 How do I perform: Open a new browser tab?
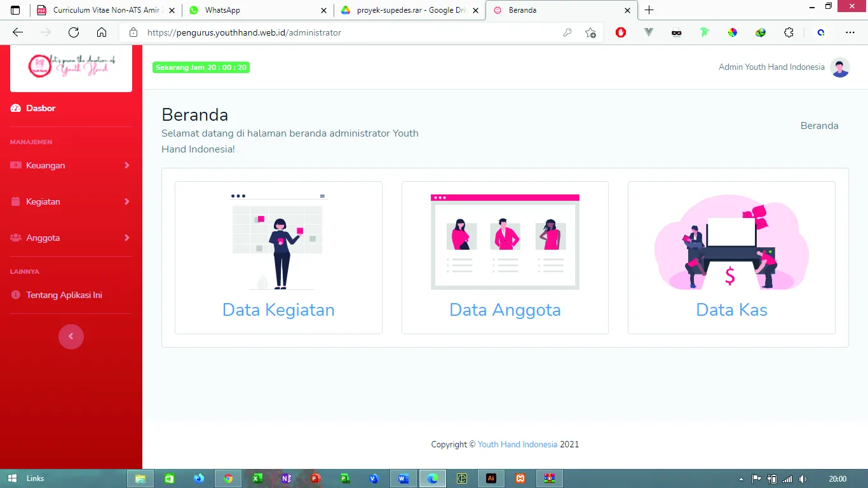649,10
